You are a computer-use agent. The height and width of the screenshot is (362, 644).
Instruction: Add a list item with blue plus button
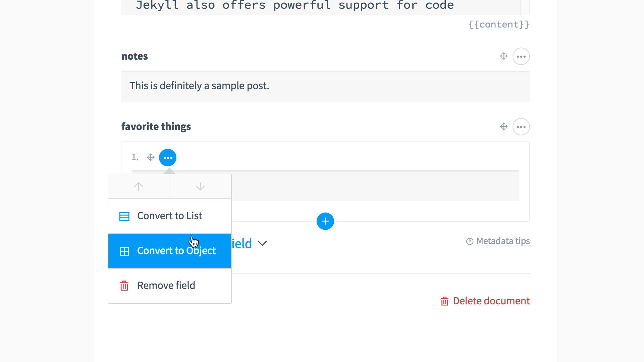pyautogui.click(x=325, y=221)
